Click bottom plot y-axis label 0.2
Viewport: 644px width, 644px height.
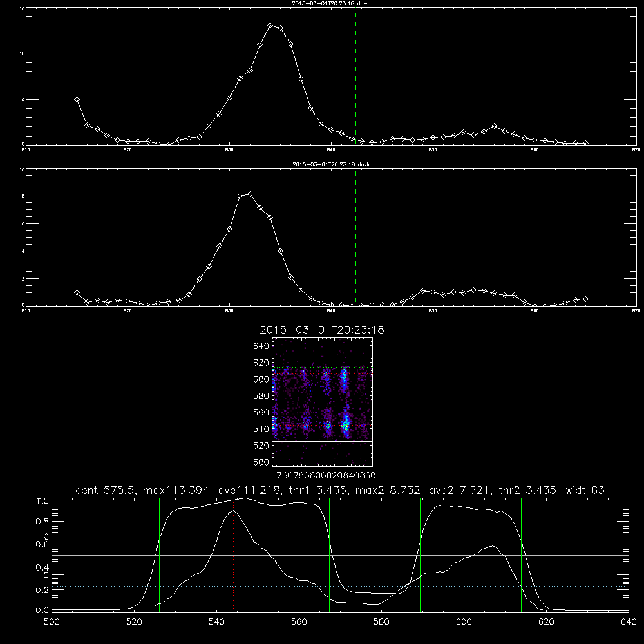point(43,590)
